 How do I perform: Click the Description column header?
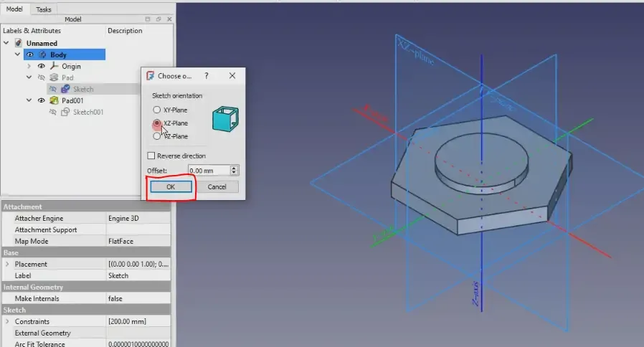pos(125,30)
